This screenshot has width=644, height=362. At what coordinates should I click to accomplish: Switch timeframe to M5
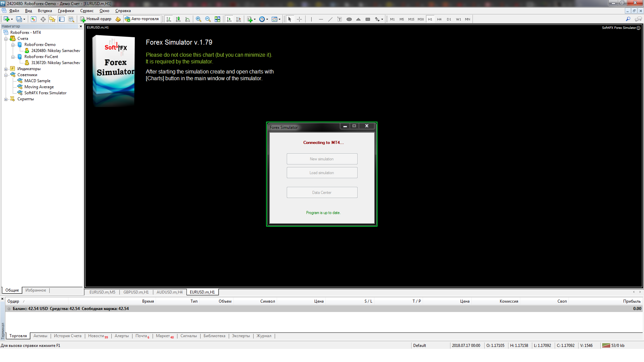click(x=402, y=19)
